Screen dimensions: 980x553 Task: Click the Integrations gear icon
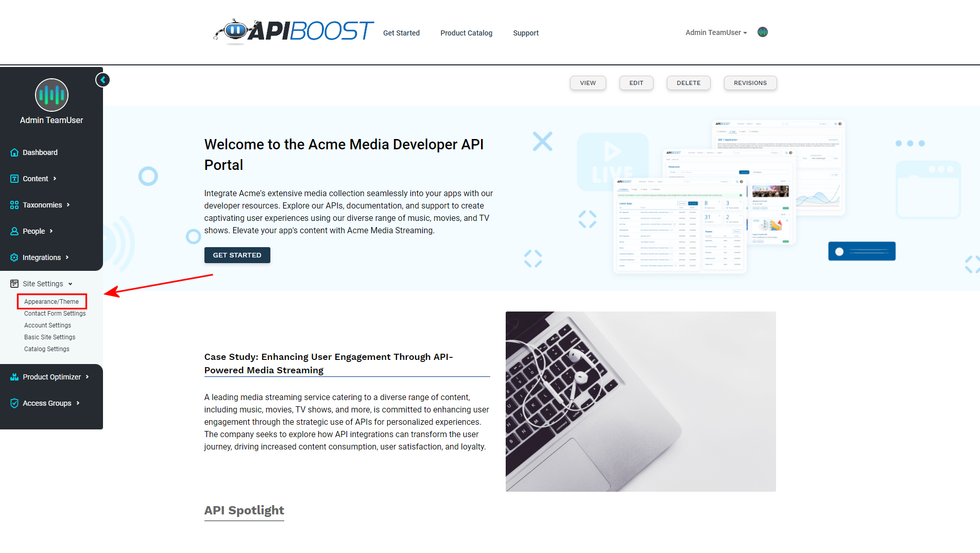point(14,257)
